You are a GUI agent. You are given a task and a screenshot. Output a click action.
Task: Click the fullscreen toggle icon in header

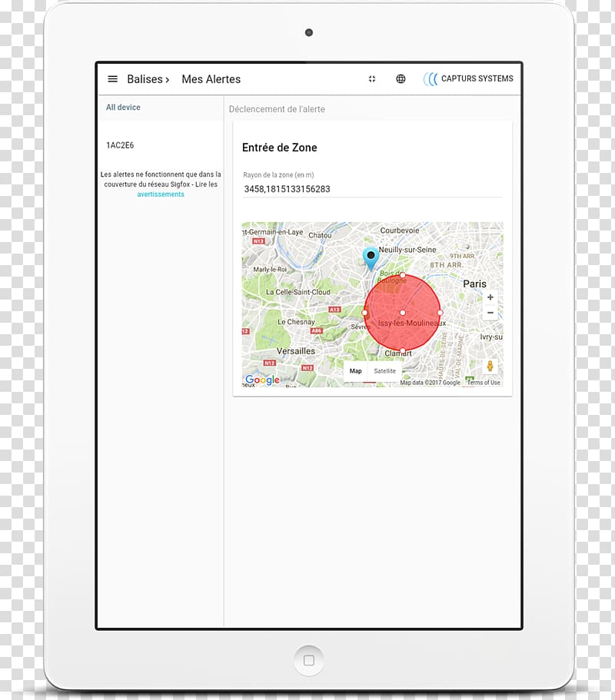tap(372, 79)
